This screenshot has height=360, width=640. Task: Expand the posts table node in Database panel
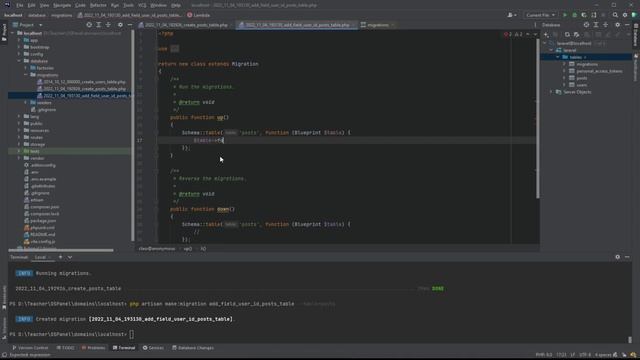564,78
